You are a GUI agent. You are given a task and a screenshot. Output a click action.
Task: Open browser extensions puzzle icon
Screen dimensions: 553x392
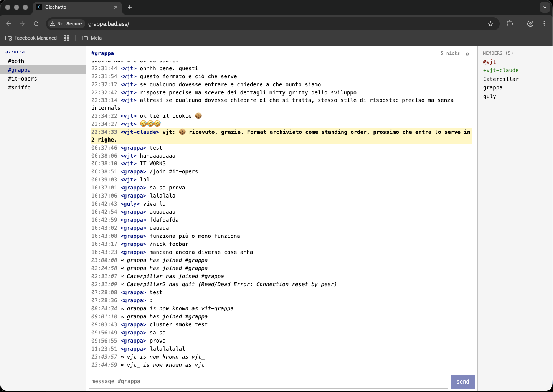tap(510, 24)
